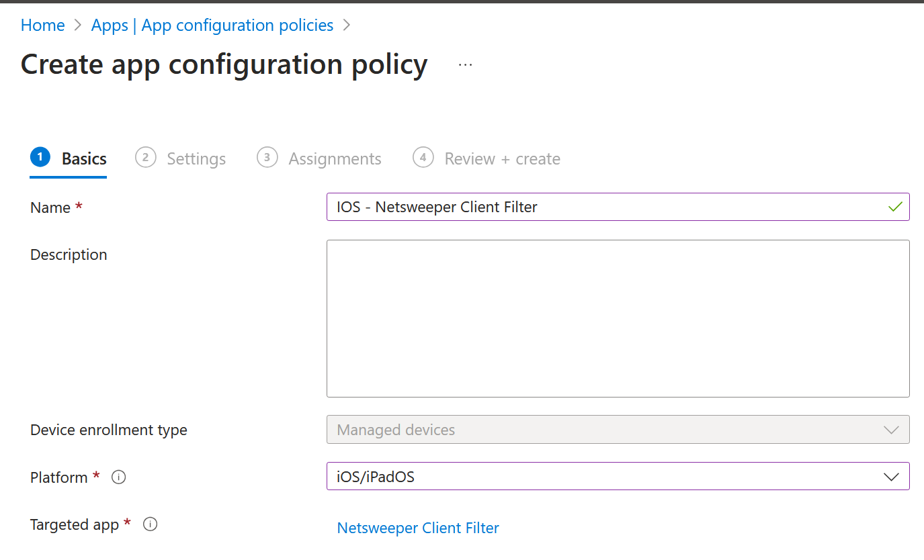Switch to the Settings tab
The image size is (924, 560).
[x=196, y=158]
